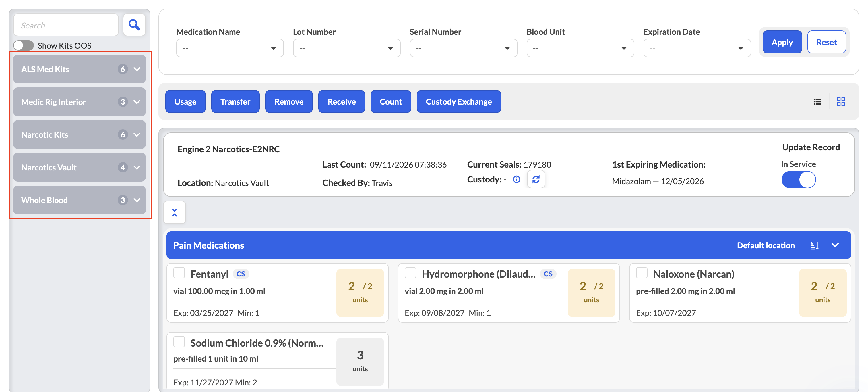Screen dimensions: 868x392
Task: Collapse all sections with double-arrow icon
Action: click(x=175, y=213)
